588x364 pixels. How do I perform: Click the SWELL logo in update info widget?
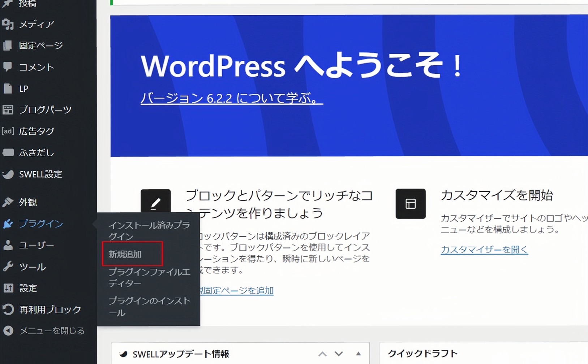[123, 354]
